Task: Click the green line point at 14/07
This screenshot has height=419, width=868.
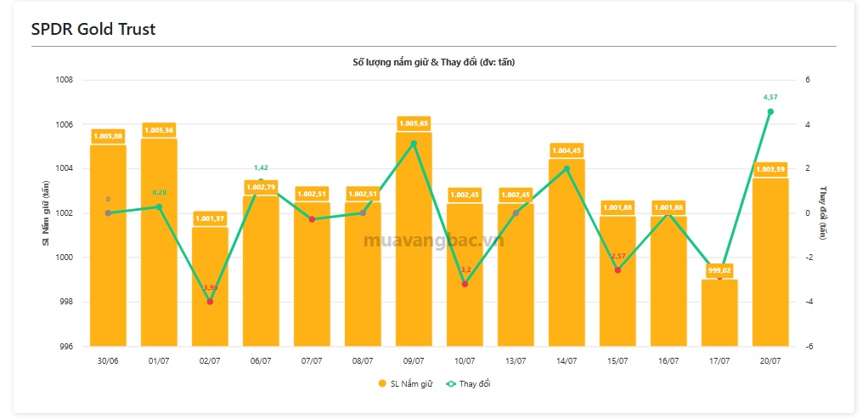Action: point(566,168)
